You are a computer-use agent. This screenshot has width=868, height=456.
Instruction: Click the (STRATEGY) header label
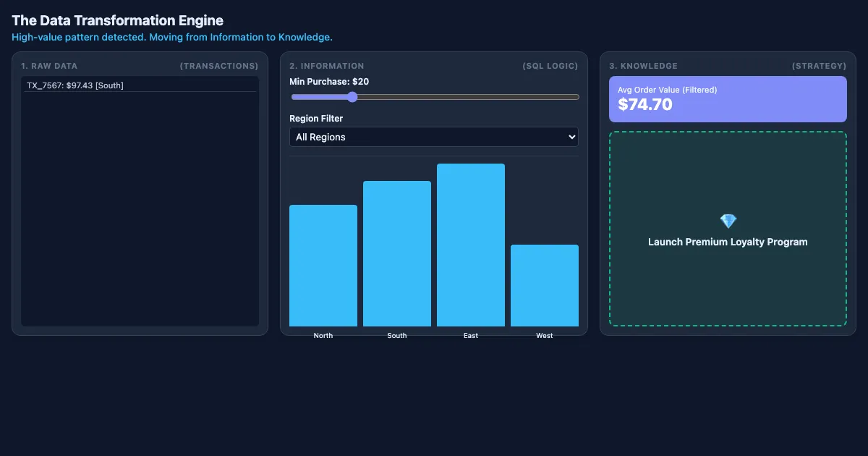(x=820, y=66)
